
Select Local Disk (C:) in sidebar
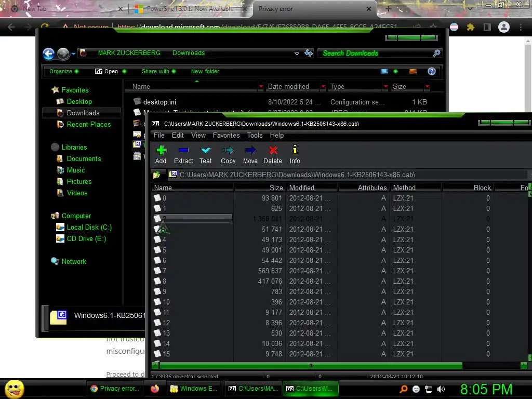pyautogui.click(x=89, y=228)
